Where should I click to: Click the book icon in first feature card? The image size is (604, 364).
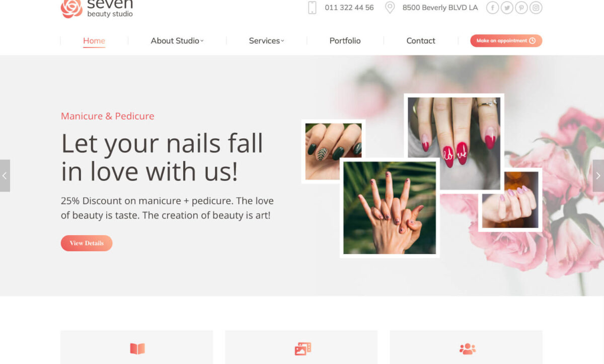coord(137,348)
